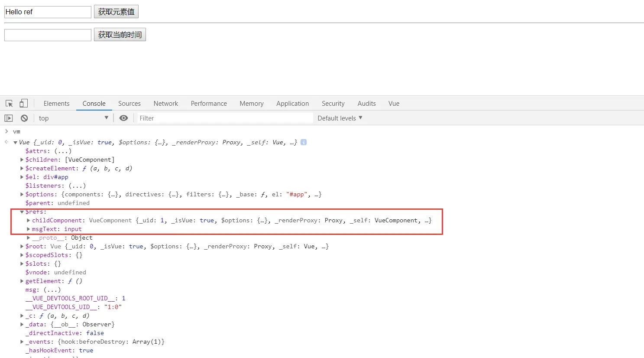Collapse the Vue root object

pyautogui.click(x=15, y=143)
